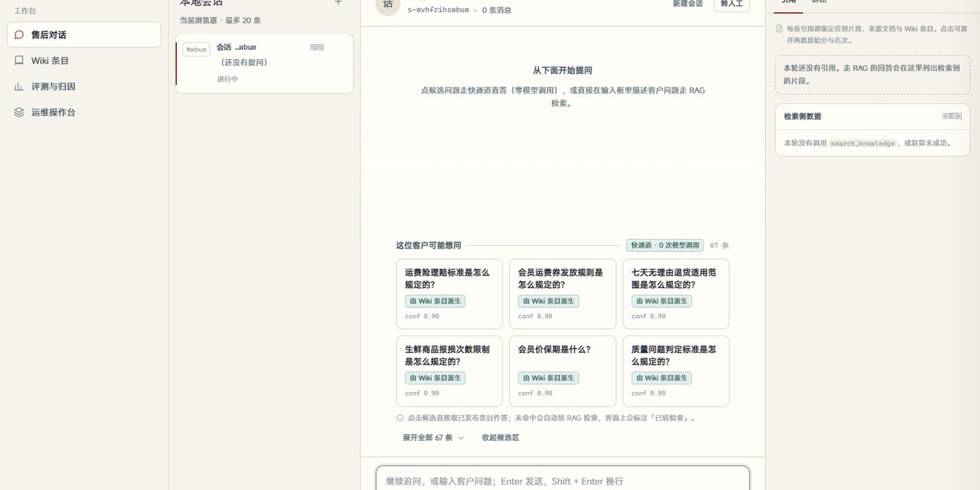This screenshot has height=490, width=980.
Task: Open 运维操作台 section
Action: tap(84, 113)
